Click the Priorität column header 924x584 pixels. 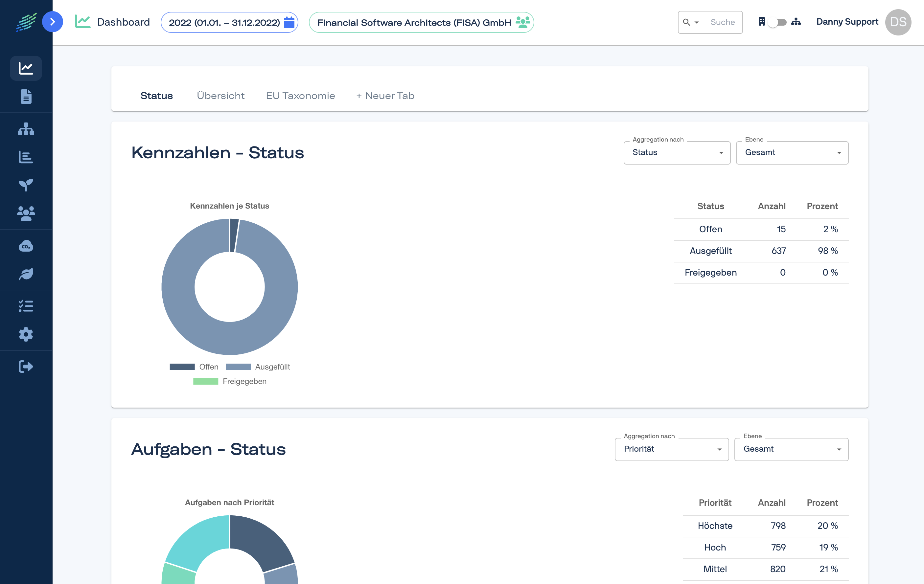coord(715,503)
